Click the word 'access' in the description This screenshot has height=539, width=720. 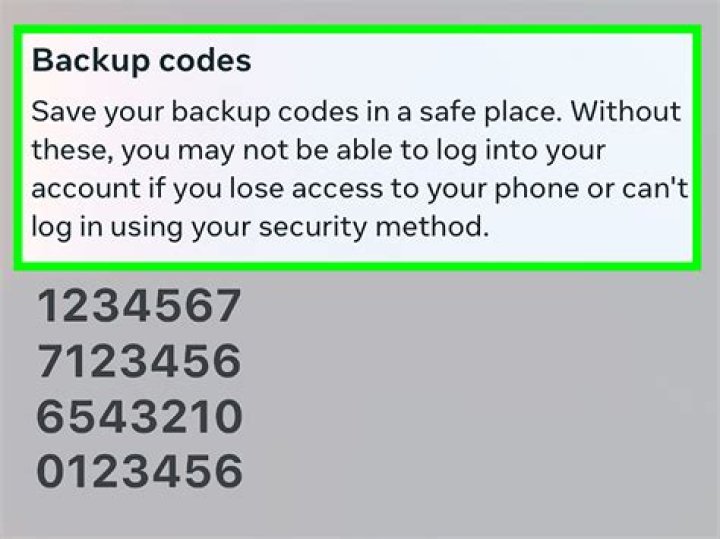[337, 189]
